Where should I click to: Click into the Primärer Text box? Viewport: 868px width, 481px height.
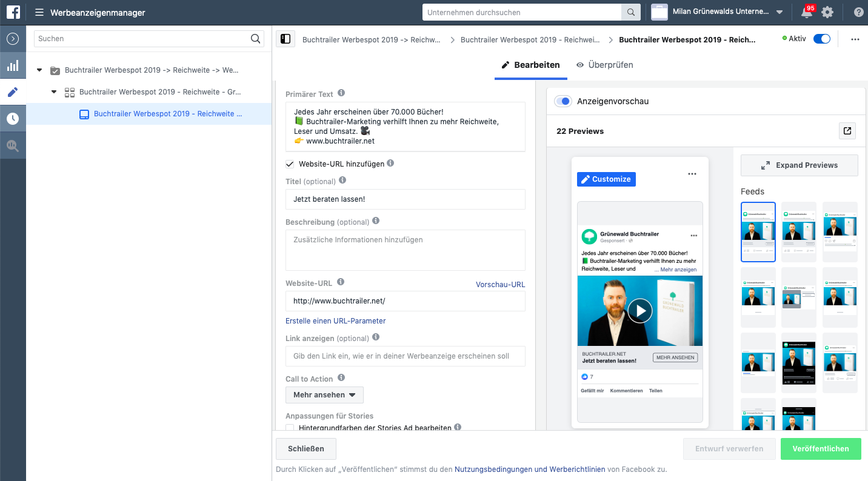[x=406, y=127]
